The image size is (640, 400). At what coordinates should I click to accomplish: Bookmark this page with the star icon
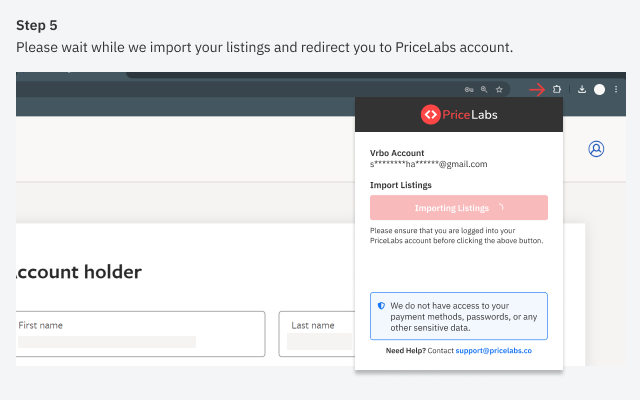click(x=499, y=89)
